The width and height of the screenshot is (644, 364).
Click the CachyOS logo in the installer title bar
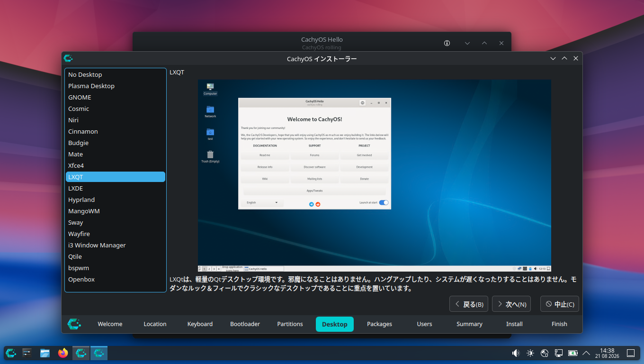pos(68,58)
